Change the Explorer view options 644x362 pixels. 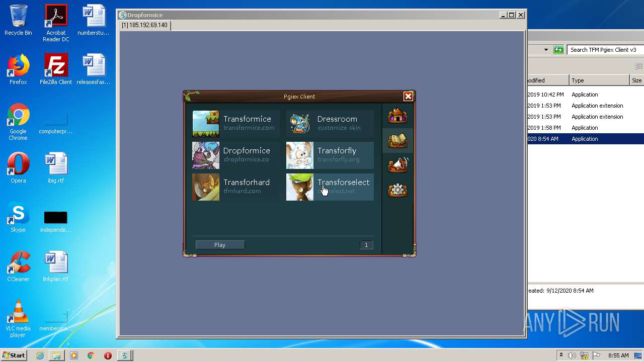tap(638, 66)
